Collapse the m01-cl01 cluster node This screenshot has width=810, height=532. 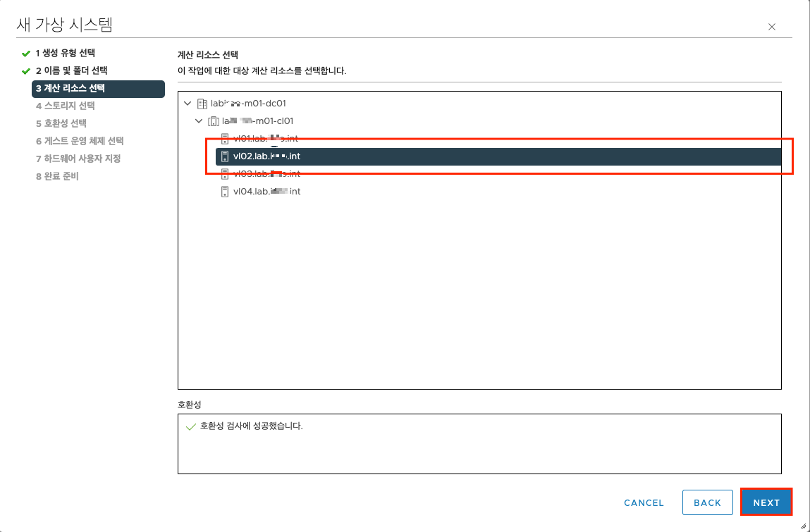pos(198,121)
